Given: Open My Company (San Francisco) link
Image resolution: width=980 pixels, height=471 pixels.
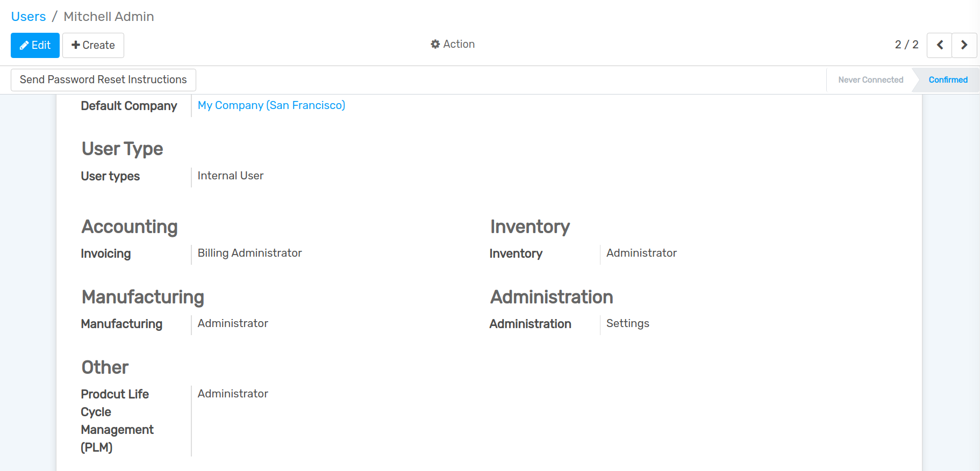Looking at the screenshot, I should click(271, 105).
